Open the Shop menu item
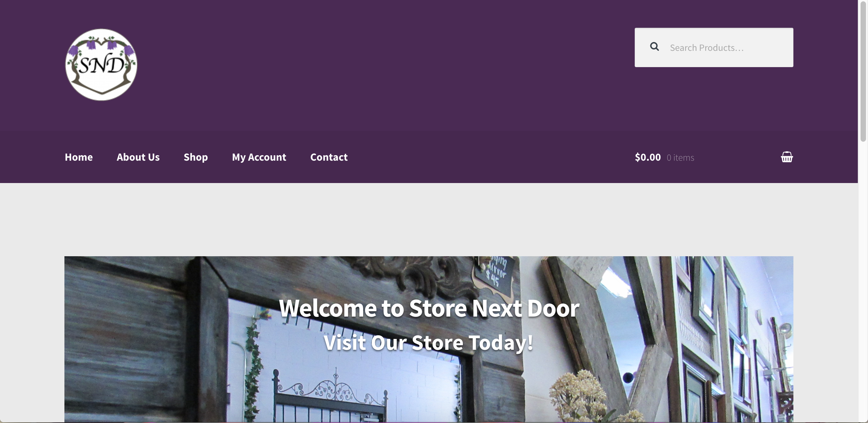Screen dimensions: 868x423 pos(196,157)
